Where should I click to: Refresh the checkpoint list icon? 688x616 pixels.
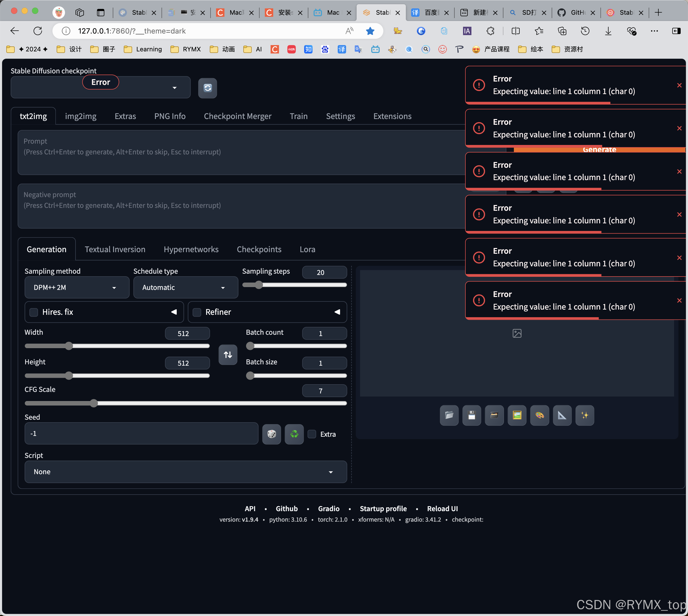pyautogui.click(x=207, y=88)
